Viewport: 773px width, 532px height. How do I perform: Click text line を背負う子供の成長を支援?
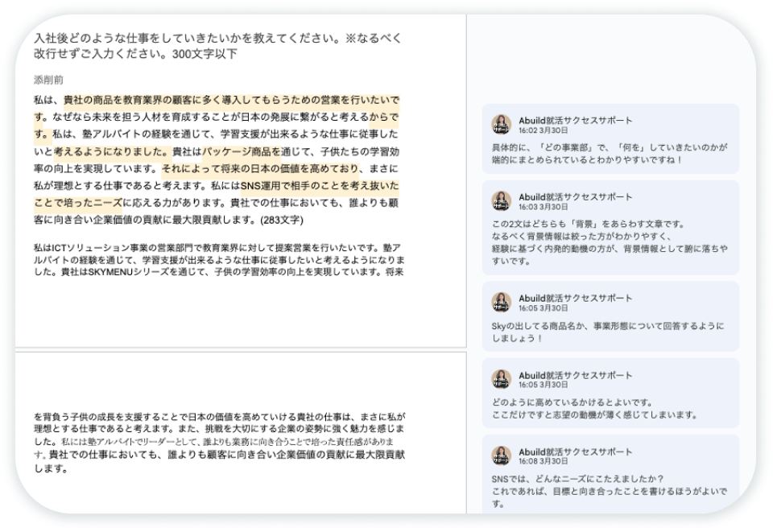pyautogui.click(x=219, y=417)
